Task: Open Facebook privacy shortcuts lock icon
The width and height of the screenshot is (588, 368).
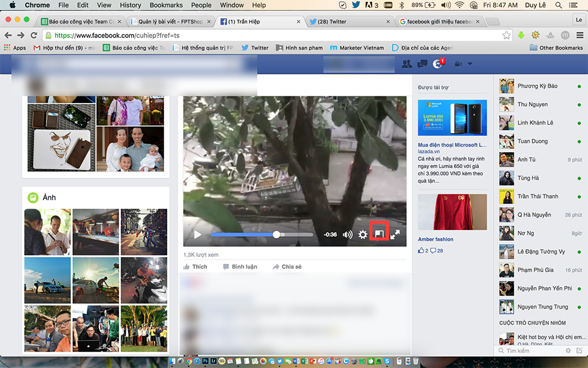Action: pos(456,64)
